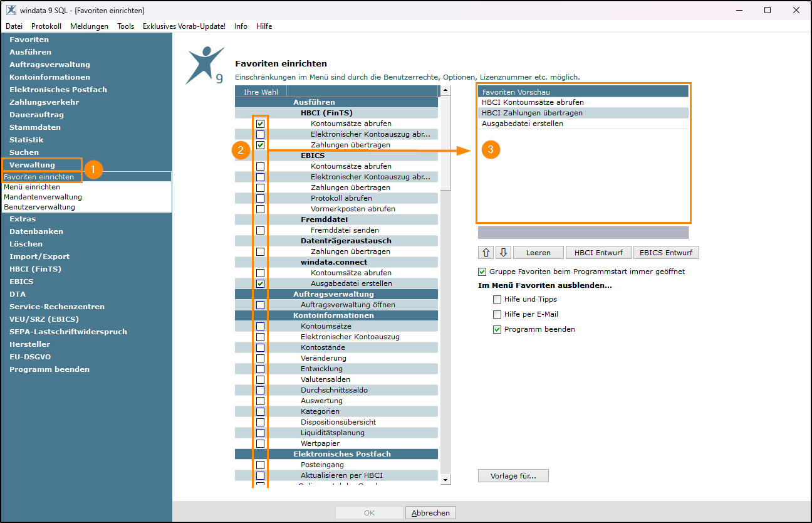This screenshot has width=812, height=523.
Task: Expand the Extras sidebar group
Action: tap(23, 219)
